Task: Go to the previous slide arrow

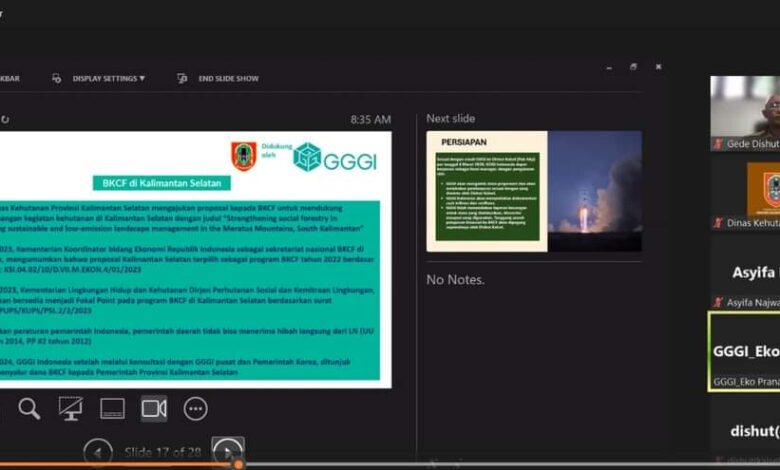Action: click(x=97, y=452)
